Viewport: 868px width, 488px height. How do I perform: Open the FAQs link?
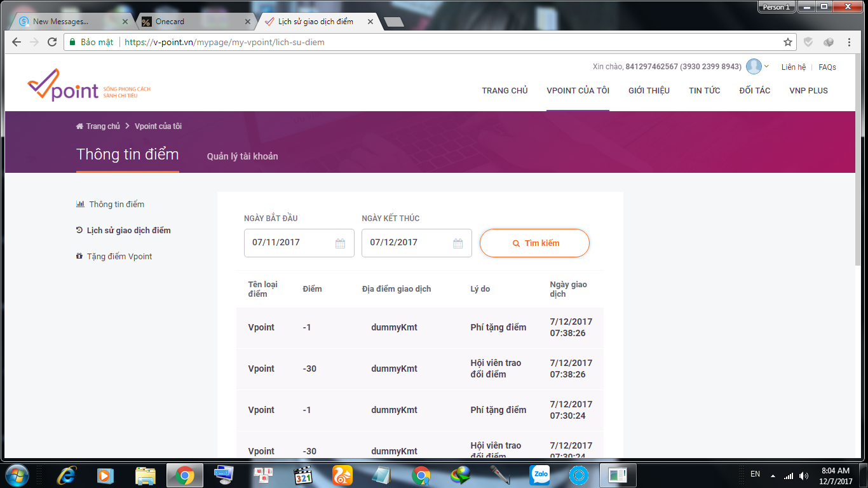[827, 67]
